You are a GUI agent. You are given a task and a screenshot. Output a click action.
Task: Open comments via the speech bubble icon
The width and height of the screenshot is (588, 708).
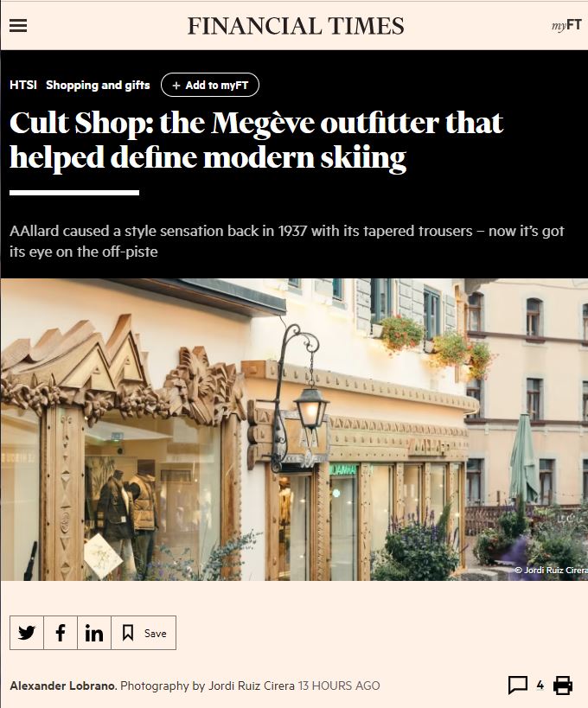[518, 685]
